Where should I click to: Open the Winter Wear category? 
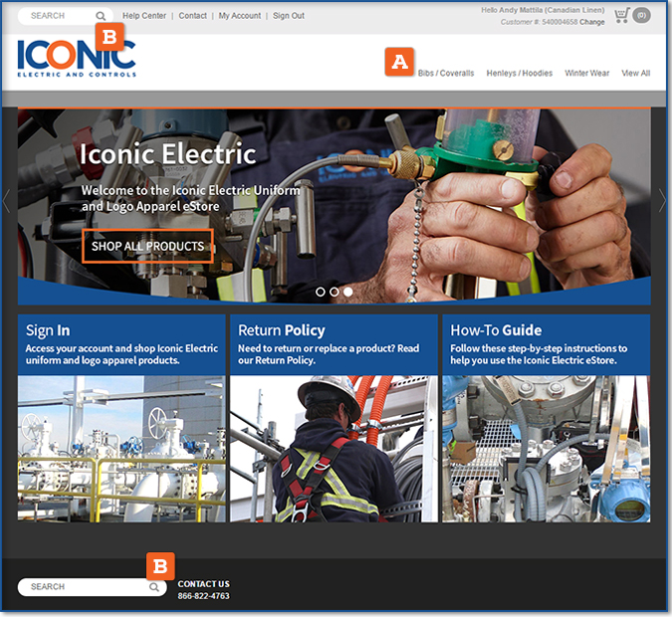click(586, 74)
